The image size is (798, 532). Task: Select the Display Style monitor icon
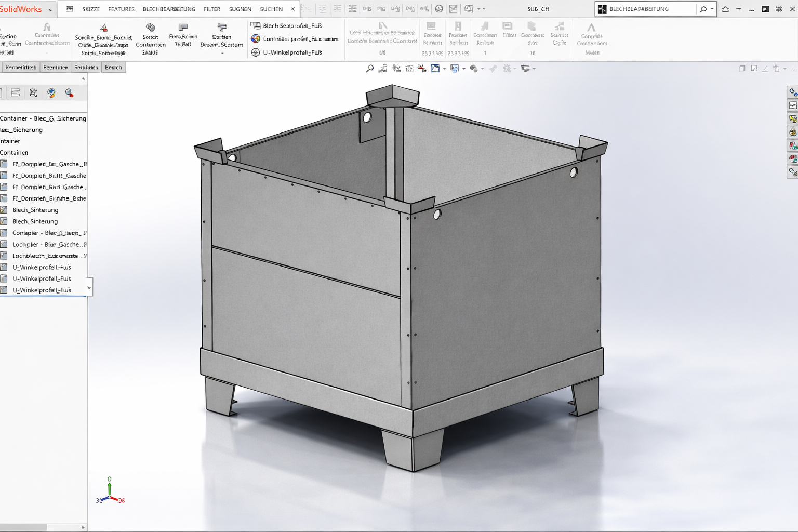coord(455,68)
